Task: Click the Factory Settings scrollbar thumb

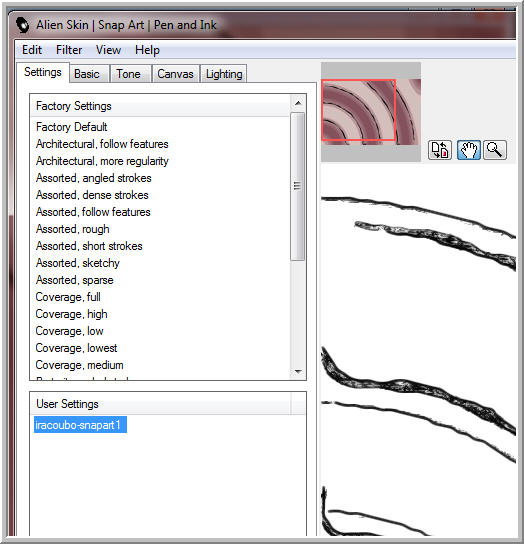Action: point(297,186)
